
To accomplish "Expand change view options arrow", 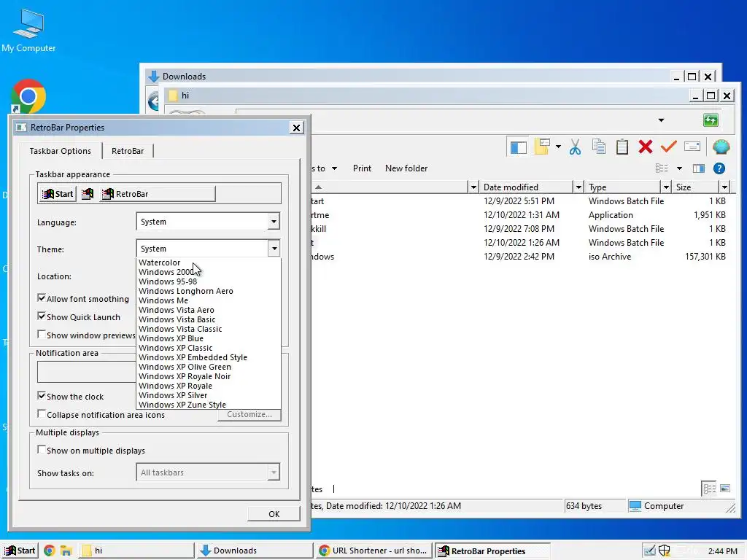I will click(x=679, y=168).
